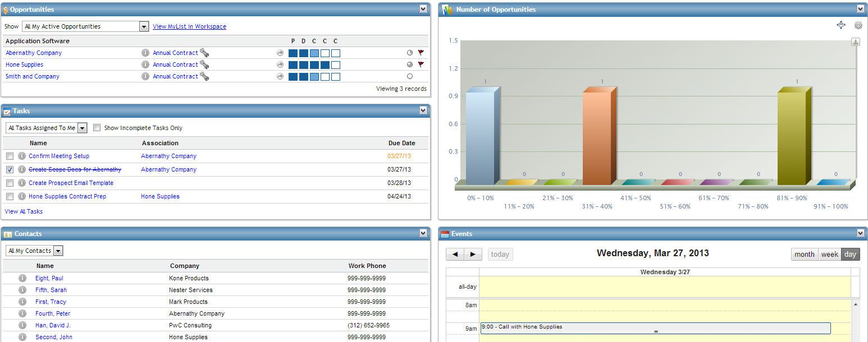Image resolution: width=868 pixels, height=342 pixels.
Task: Open info icon for contact Eight, Paul
Action: pos(22,278)
